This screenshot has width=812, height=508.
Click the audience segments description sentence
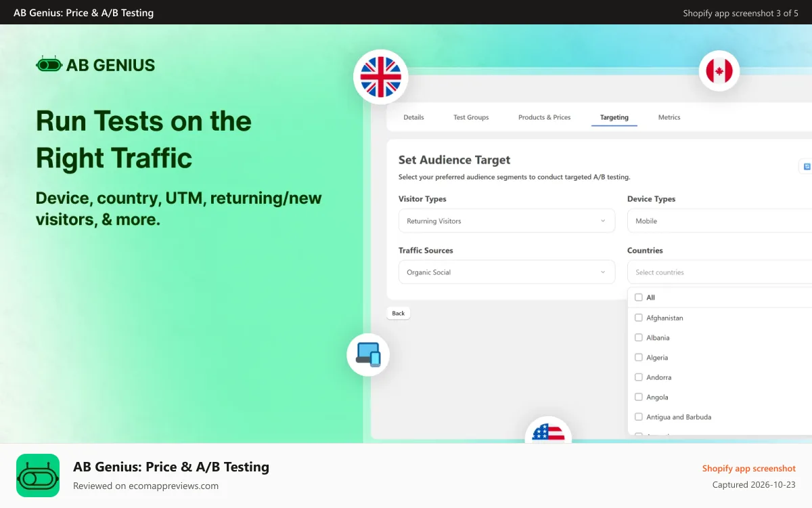point(514,177)
